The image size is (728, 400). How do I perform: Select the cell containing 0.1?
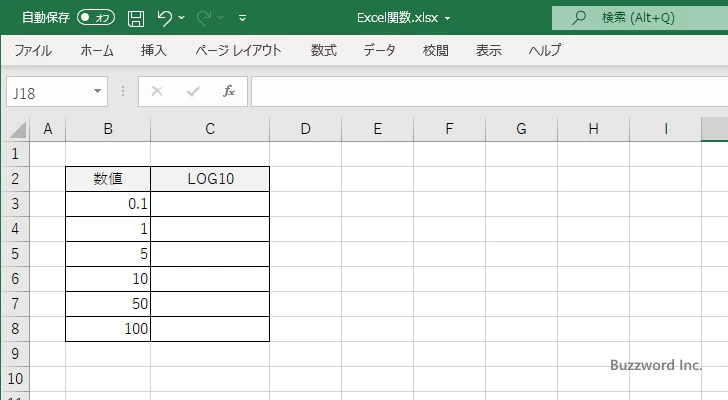pos(108,204)
